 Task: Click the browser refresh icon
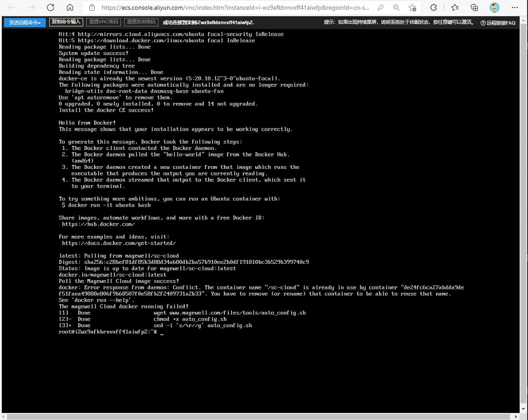(x=51, y=7)
